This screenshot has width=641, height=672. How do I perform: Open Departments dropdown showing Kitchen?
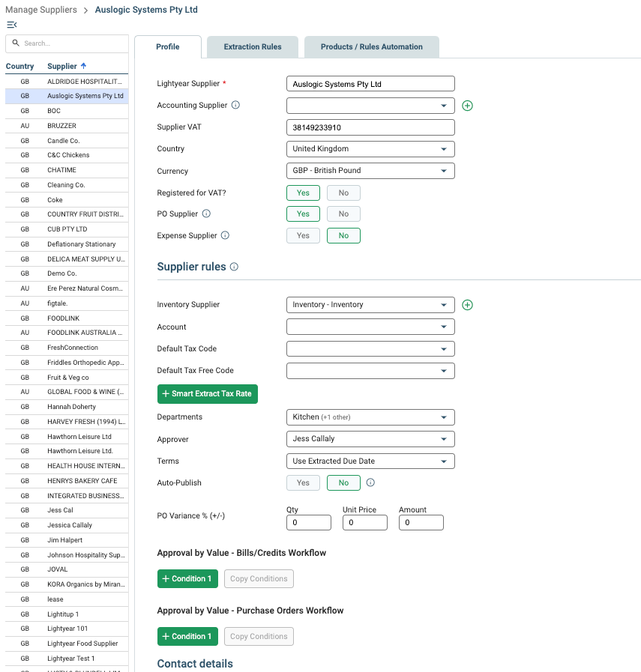370,417
